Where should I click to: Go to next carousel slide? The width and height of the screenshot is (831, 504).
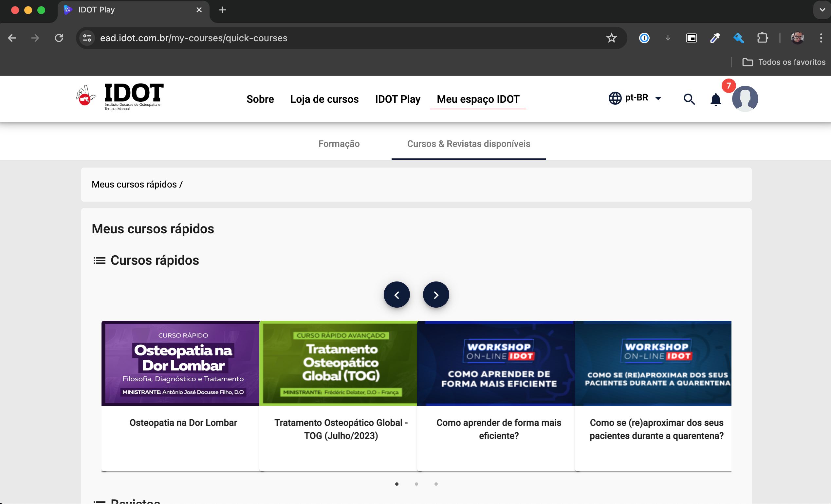click(x=436, y=295)
